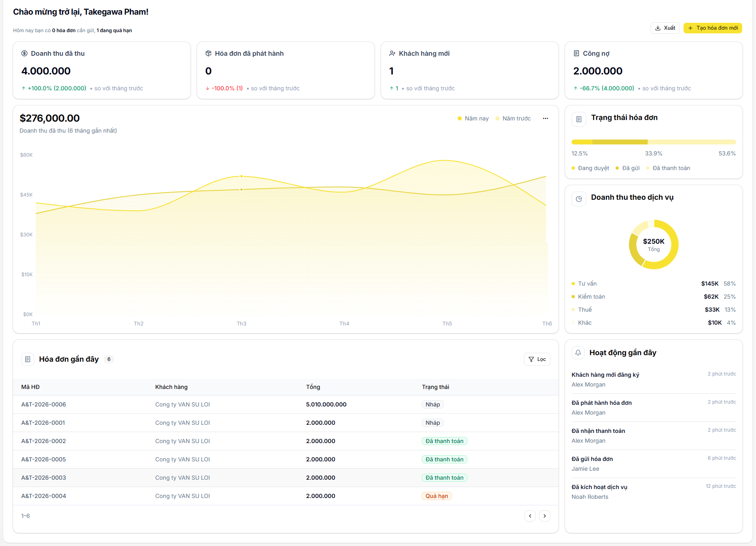Viewport: 756px width, 546px height.
Task: Open invoice A&T-2026-0003
Action: tap(44, 478)
